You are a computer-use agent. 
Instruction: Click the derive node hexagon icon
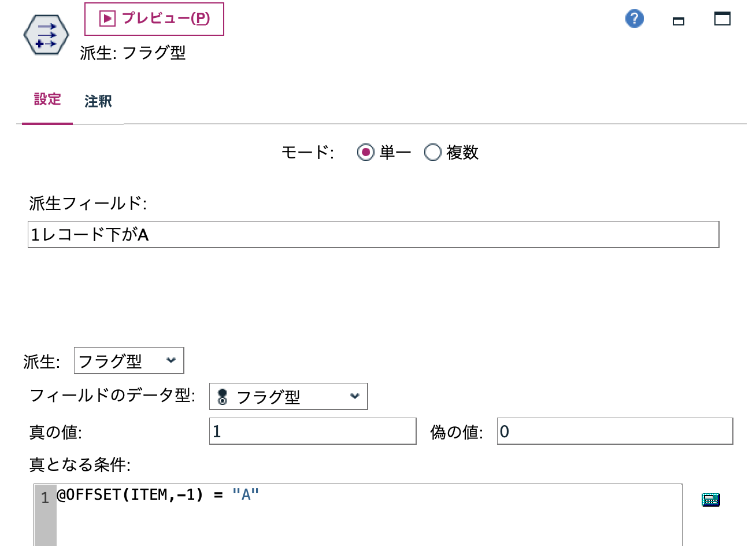pos(45,34)
